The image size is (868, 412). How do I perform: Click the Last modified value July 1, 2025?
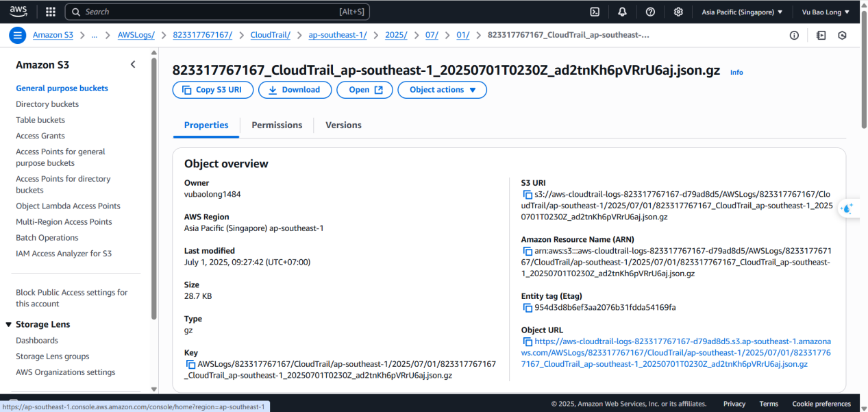247,262
